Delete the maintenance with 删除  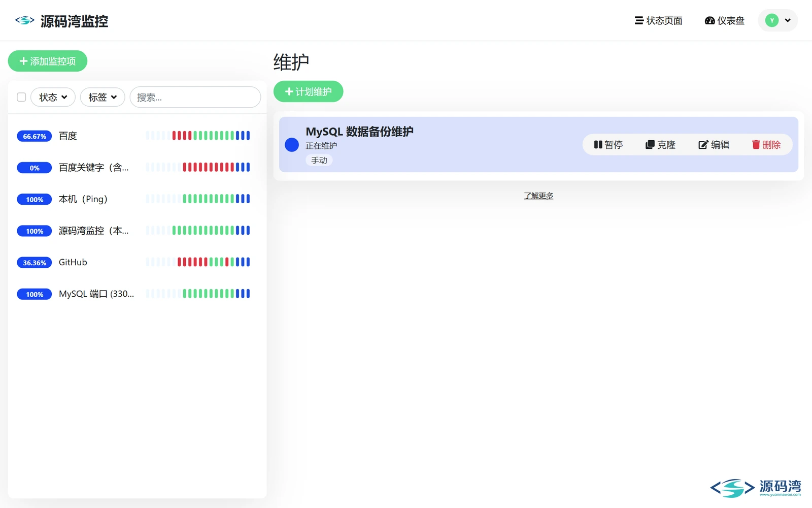tap(766, 145)
